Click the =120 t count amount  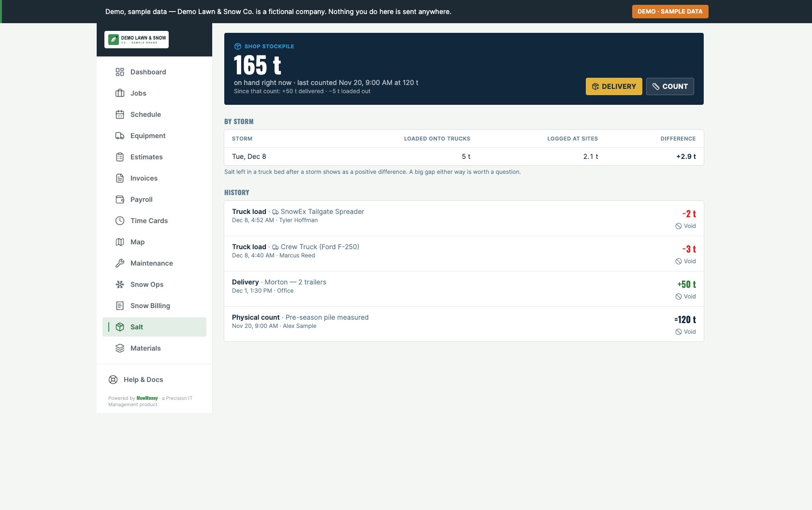(x=685, y=320)
